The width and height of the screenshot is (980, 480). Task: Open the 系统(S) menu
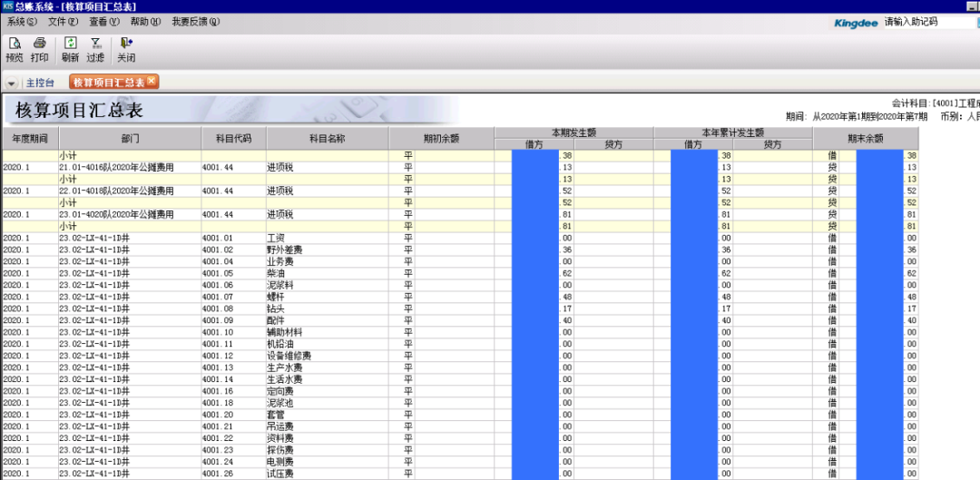[x=22, y=22]
